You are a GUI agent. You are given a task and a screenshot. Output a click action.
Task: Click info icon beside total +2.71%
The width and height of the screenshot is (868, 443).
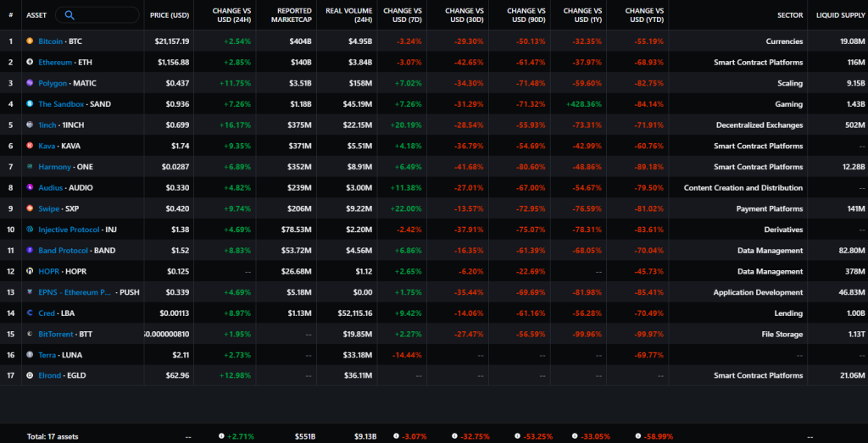(221, 436)
